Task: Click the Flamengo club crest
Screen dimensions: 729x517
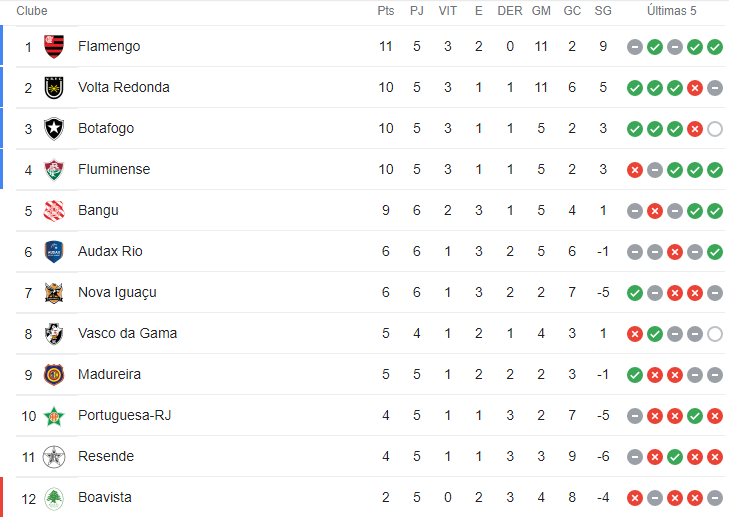Action: pyautogui.click(x=54, y=46)
